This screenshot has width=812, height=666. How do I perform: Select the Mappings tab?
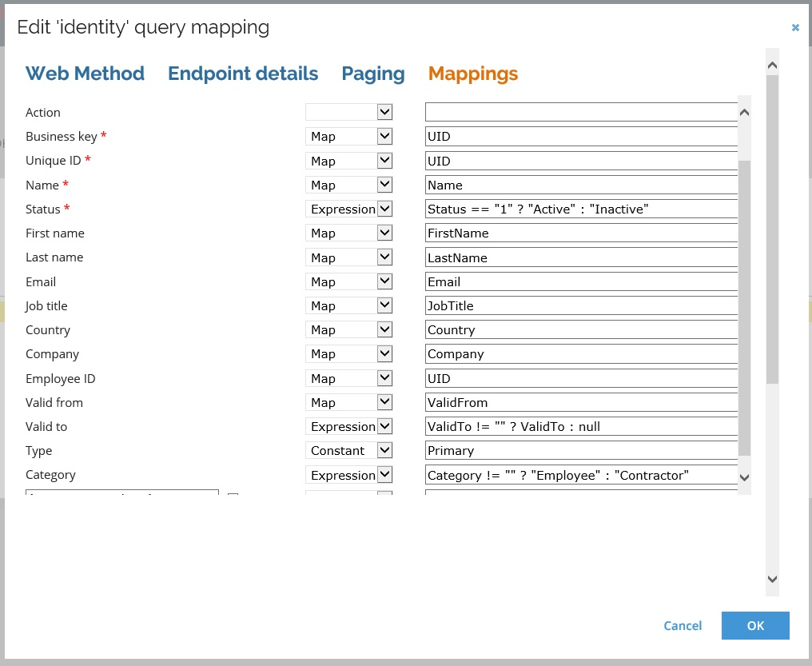point(473,74)
